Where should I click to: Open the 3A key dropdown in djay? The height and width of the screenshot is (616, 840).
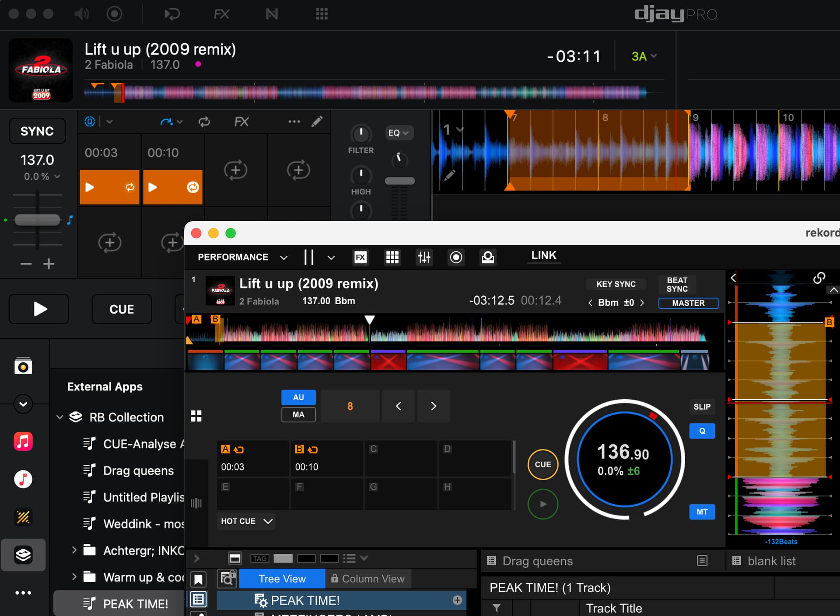tap(644, 56)
